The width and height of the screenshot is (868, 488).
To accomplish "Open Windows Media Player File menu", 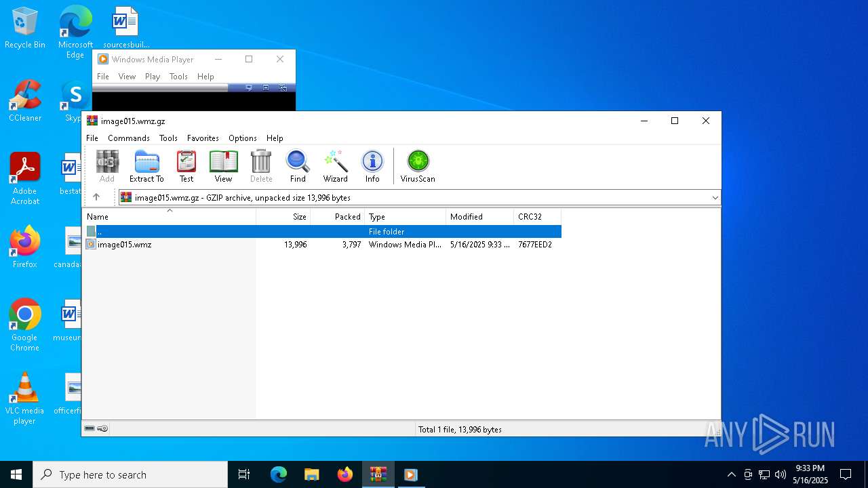I will (103, 77).
